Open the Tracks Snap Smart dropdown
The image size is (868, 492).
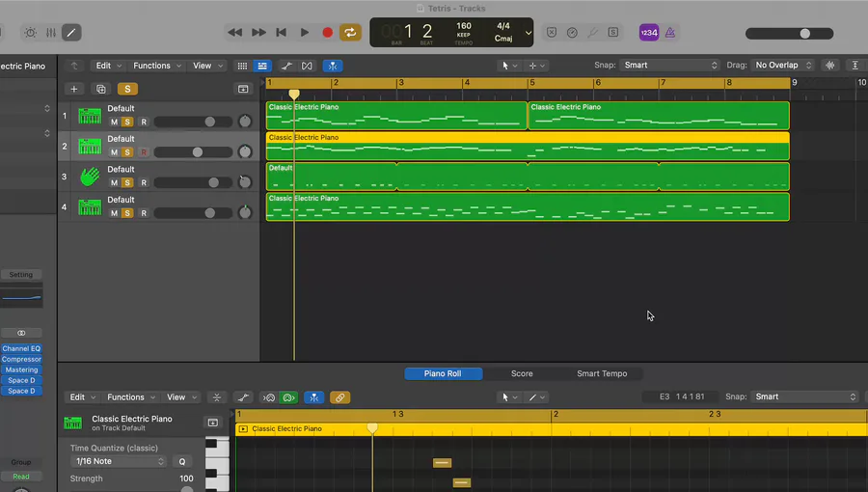669,66
